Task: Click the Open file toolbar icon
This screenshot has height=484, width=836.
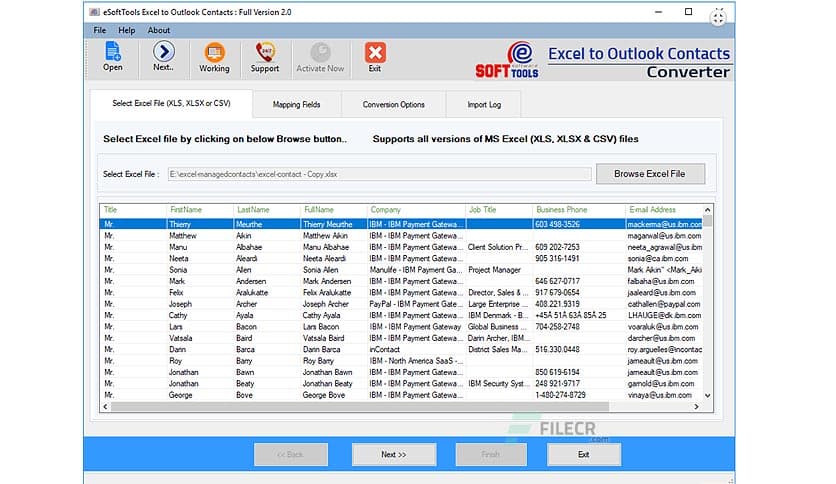Action: (112, 57)
